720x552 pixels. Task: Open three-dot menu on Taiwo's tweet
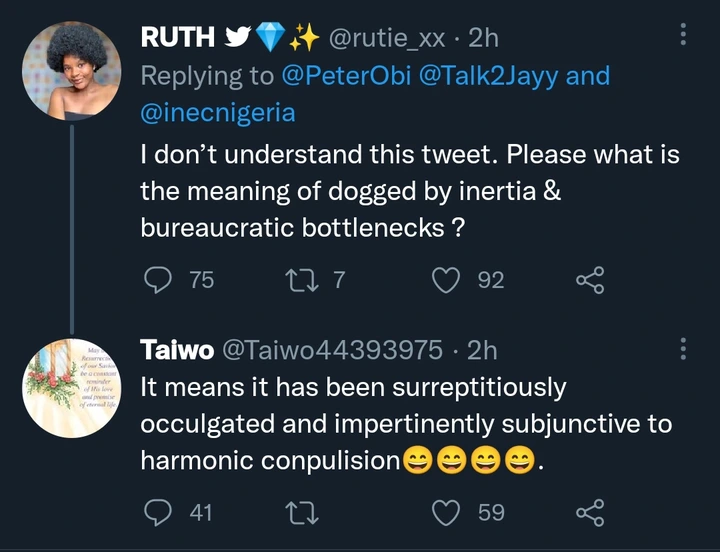tap(683, 349)
